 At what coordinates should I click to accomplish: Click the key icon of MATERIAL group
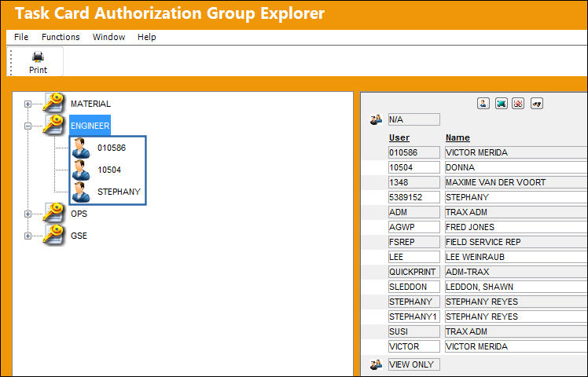tap(53, 103)
